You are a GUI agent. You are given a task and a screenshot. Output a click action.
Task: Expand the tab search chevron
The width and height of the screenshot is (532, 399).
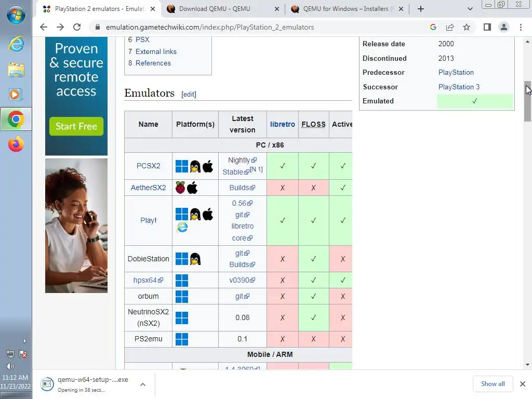pos(470,9)
